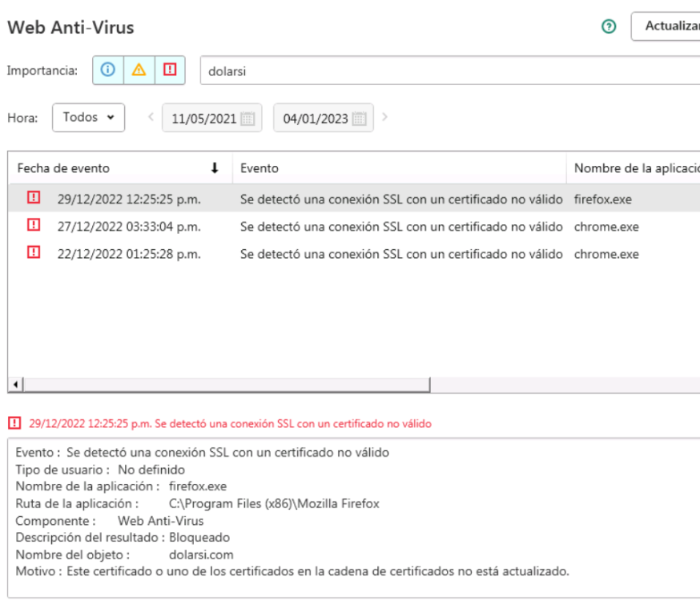The width and height of the screenshot is (700, 601).
Task: Click Componente Web Anti-Virus detail line
Action: [x=110, y=521]
